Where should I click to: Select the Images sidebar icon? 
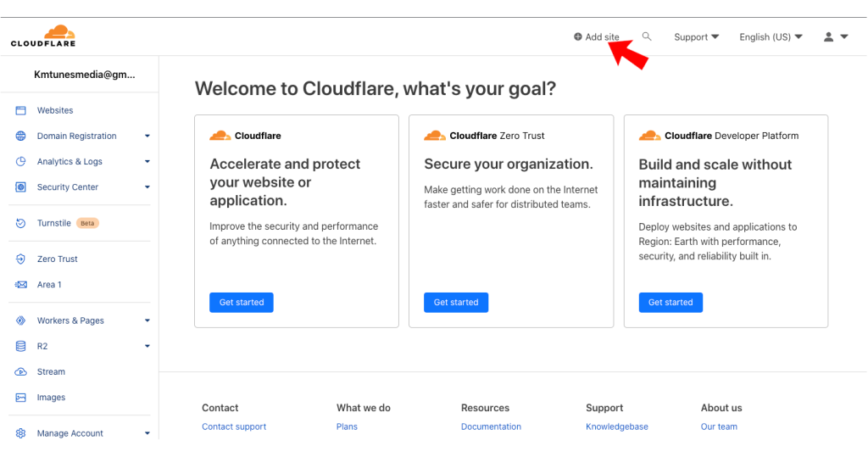point(20,397)
